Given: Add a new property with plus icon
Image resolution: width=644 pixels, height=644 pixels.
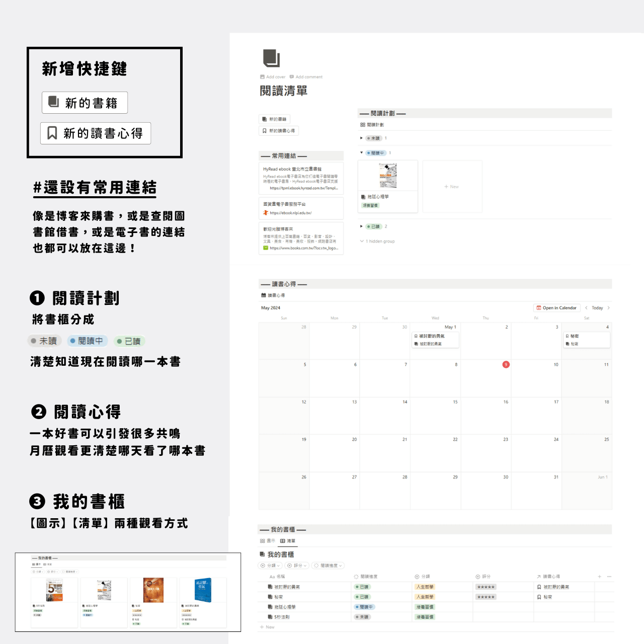Looking at the screenshot, I should (599, 577).
